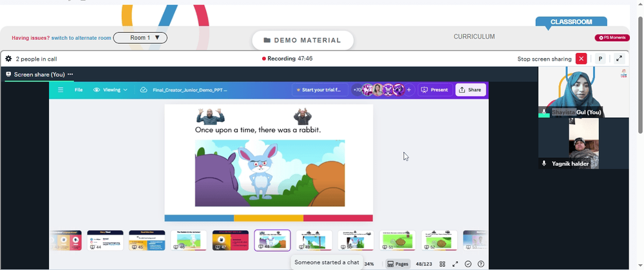
Task: Select slide thumbnail 49
Action: (x=314, y=240)
